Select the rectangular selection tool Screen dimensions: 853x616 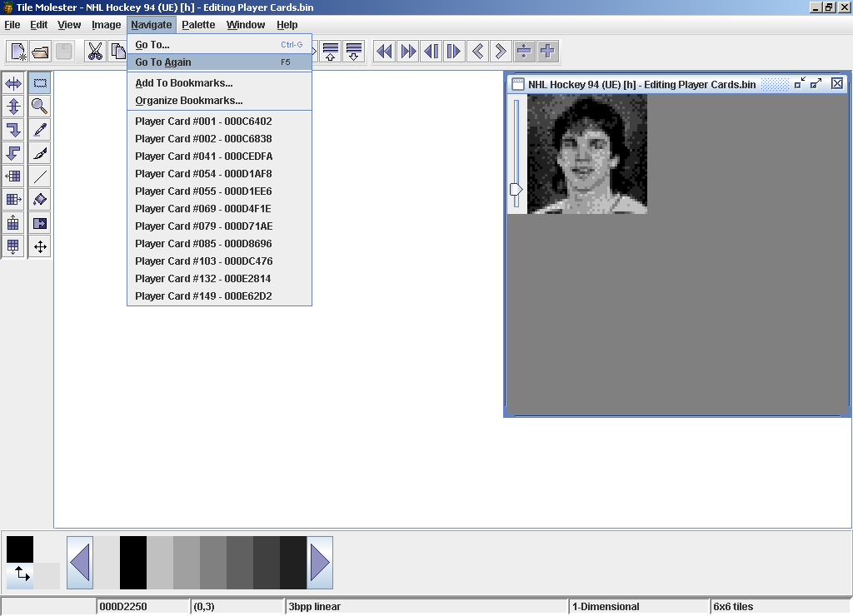(x=39, y=83)
